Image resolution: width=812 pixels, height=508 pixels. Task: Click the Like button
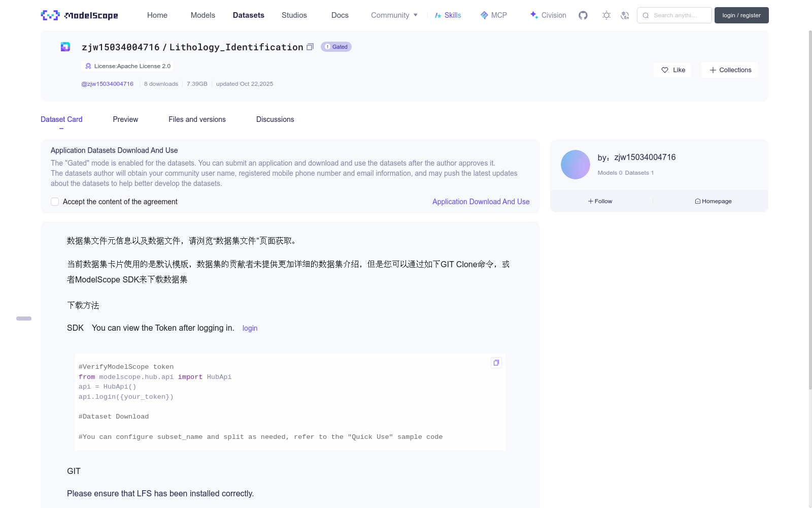click(672, 70)
